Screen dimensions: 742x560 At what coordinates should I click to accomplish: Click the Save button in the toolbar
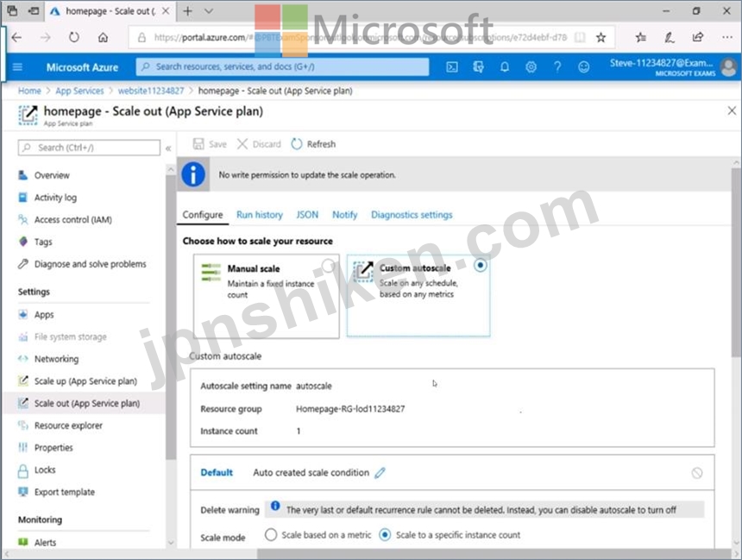210,144
